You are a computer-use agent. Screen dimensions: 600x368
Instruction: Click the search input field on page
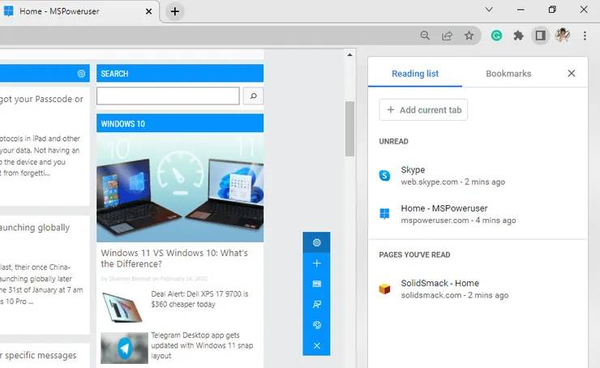point(168,96)
